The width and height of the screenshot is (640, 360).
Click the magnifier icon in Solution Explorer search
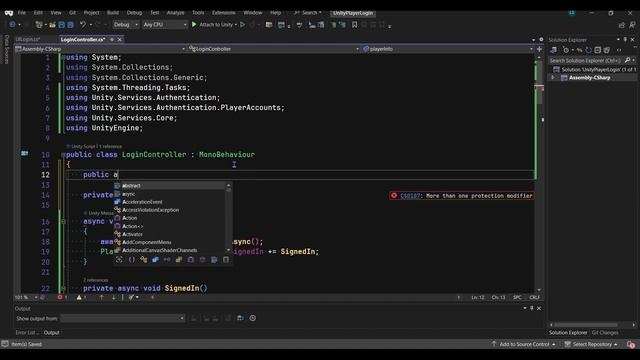pyautogui.click(x=627, y=60)
